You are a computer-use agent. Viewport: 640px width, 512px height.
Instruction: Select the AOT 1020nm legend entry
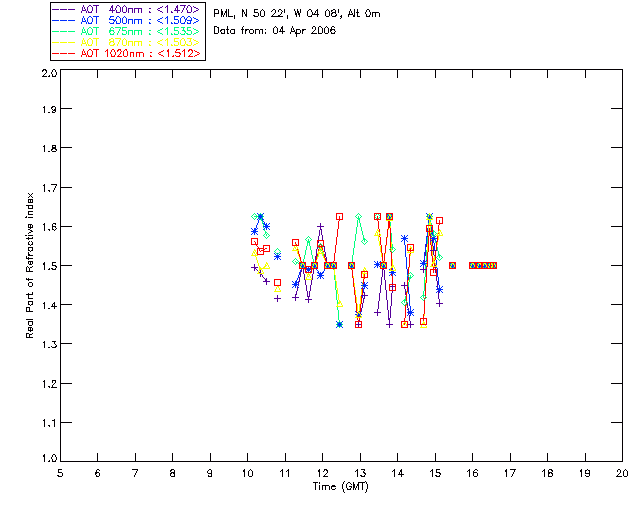tap(127, 53)
